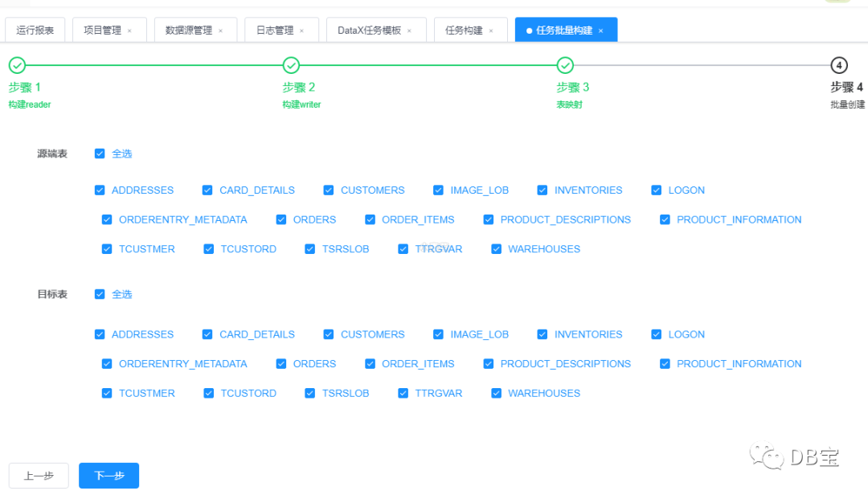Uncheck WAREHOUSES in 源端表
868x495 pixels.
pos(496,248)
